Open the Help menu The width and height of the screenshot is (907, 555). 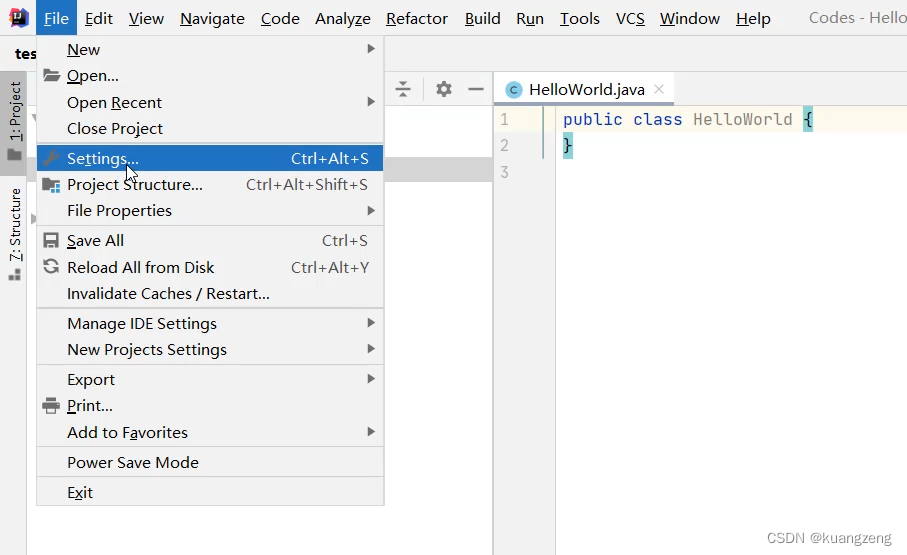click(753, 19)
